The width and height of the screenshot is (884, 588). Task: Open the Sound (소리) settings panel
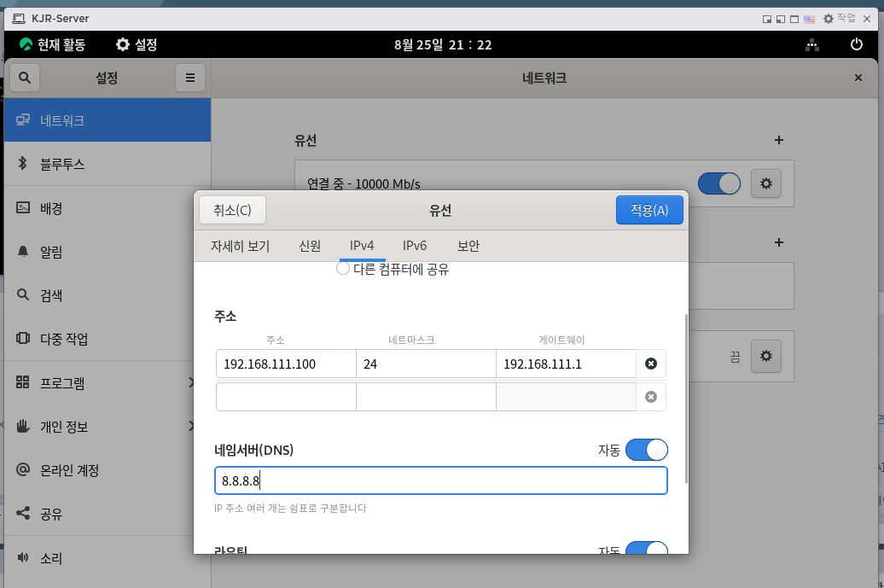pyautogui.click(x=108, y=558)
